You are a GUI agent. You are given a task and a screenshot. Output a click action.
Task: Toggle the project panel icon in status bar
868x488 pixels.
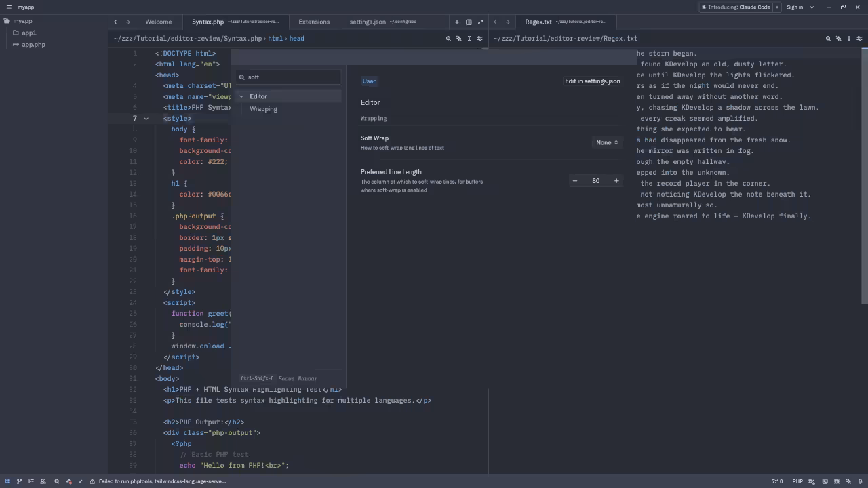(x=8, y=481)
